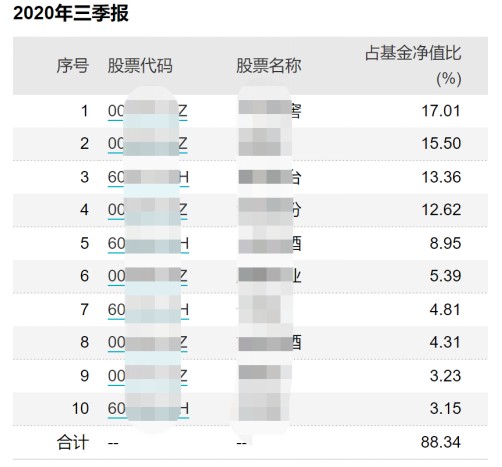The image size is (502, 467).
Task: Select the 合计 total row label
Action: pyautogui.click(x=73, y=443)
